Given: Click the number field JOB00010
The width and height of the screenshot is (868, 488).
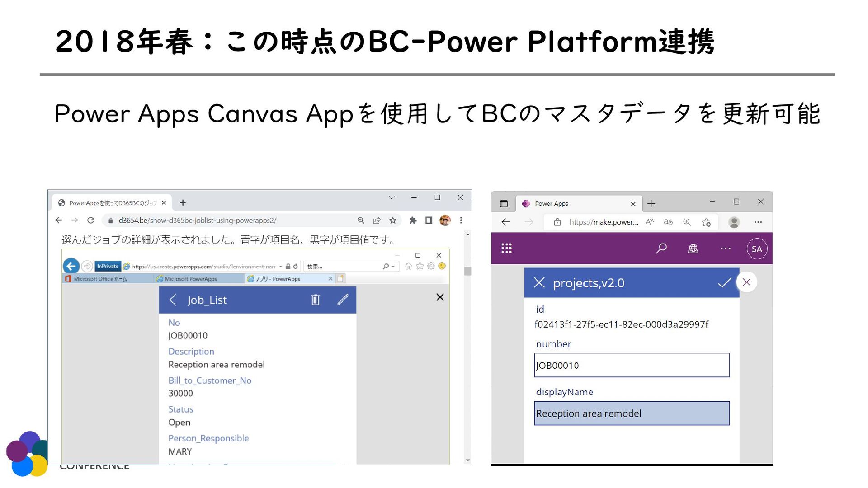Looking at the screenshot, I should 632,366.
